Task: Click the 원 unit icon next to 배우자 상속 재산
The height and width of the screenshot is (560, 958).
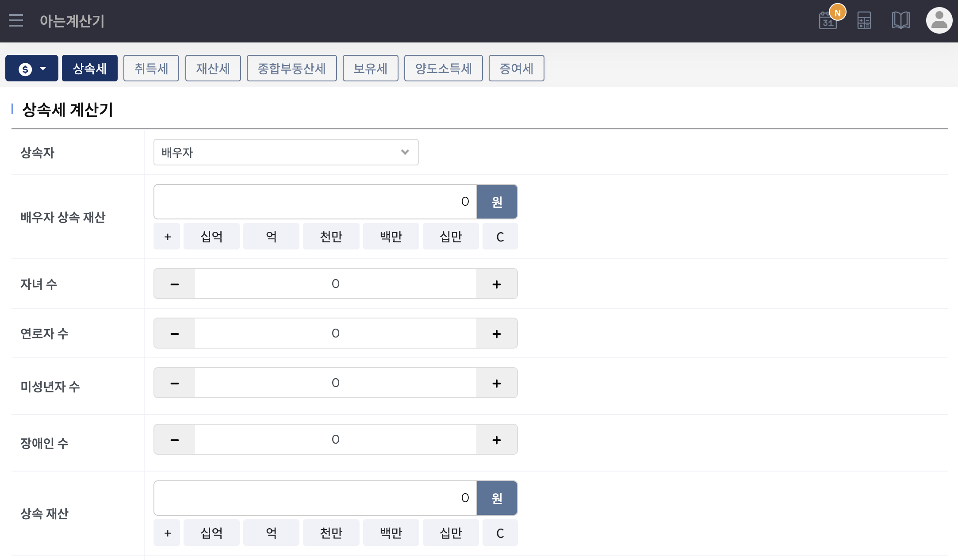Action: (x=497, y=201)
